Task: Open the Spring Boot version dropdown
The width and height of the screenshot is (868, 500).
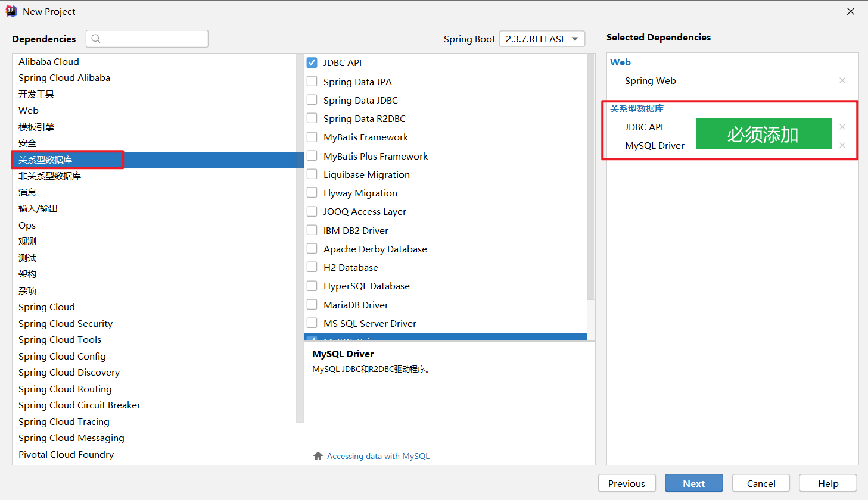Action: pos(542,39)
